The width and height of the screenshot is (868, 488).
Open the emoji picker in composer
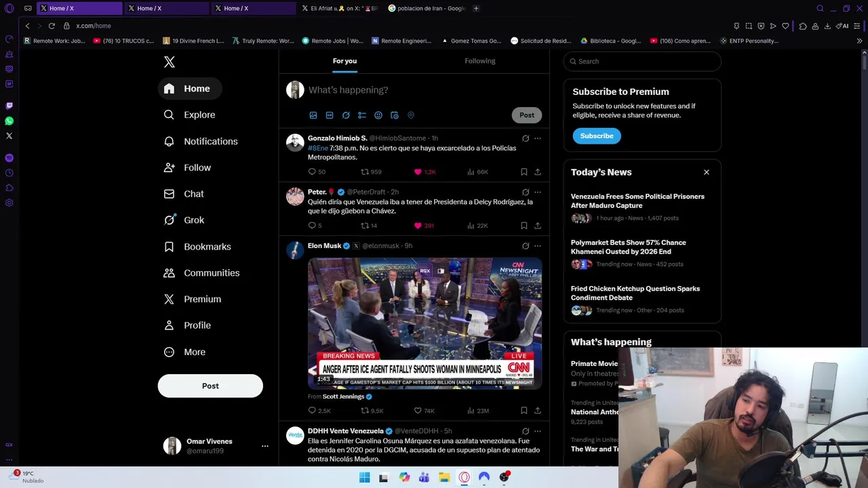pos(378,115)
